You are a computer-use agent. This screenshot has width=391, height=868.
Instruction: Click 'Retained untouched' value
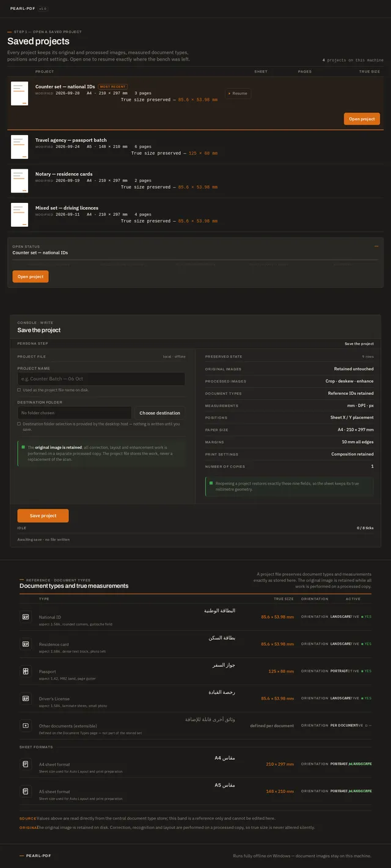click(354, 369)
